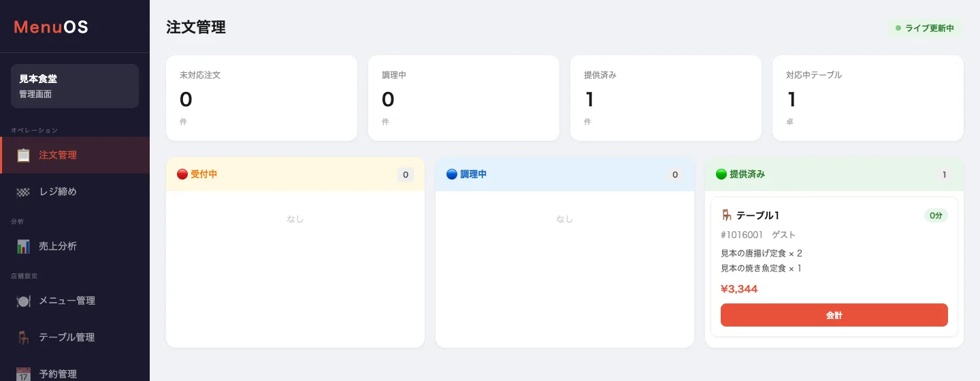Click the green circle icon in 提供済み header
Viewport: 980px width, 381px height.
pos(721,174)
